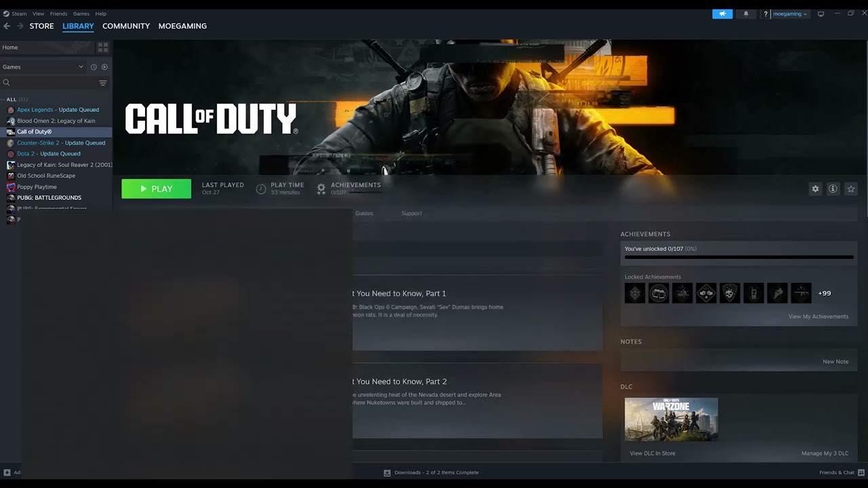Open the Friends menu
868x488 pixels.
[58, 14]
